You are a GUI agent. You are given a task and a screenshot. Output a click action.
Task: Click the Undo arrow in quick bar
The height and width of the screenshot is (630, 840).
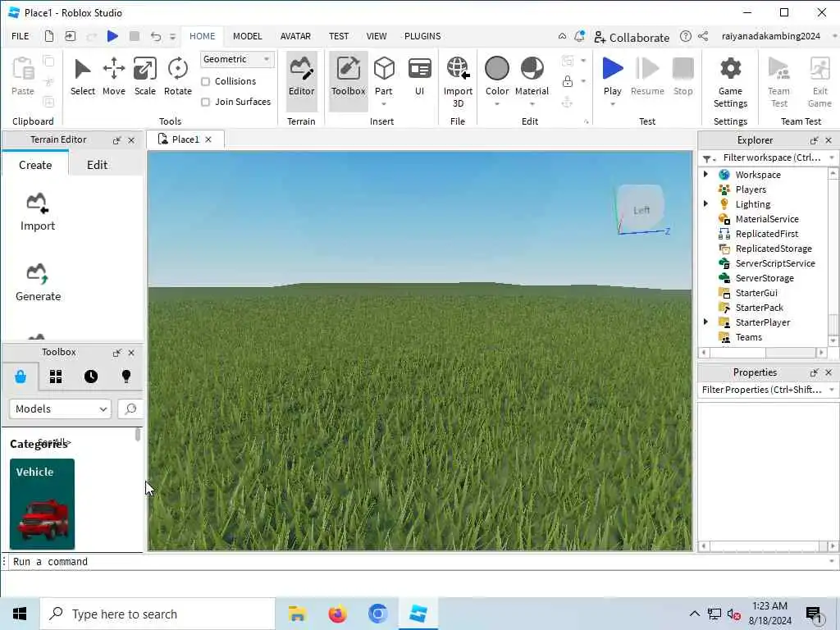(x=155, y=36)
